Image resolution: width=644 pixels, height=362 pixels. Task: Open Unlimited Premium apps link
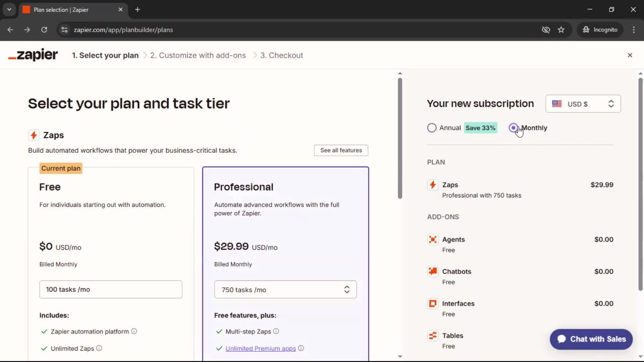coord(261,348)
